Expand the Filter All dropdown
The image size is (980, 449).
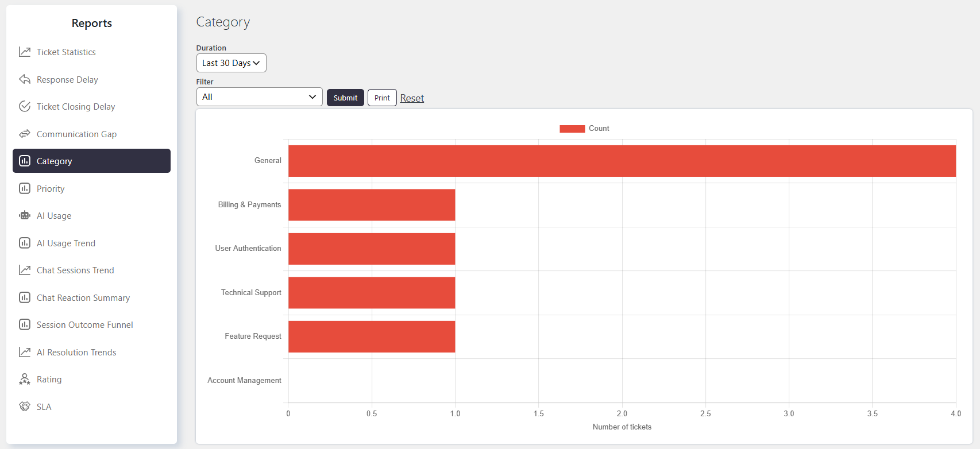(260, 97)
